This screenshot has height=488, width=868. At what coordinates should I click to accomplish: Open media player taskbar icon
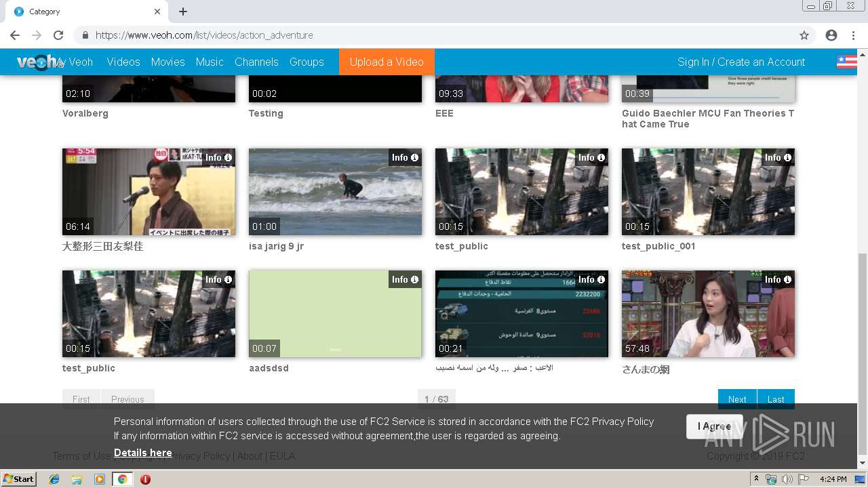tap(100, 479)
